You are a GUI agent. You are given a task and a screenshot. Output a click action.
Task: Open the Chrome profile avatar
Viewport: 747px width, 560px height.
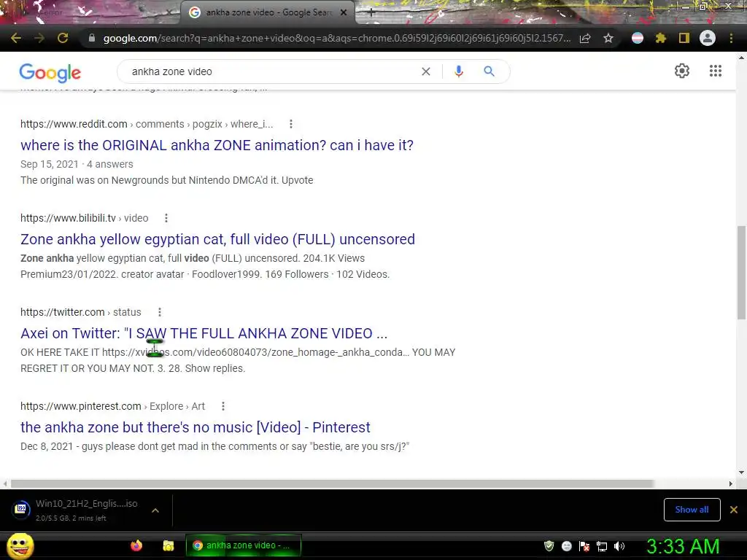pos(707,38)
